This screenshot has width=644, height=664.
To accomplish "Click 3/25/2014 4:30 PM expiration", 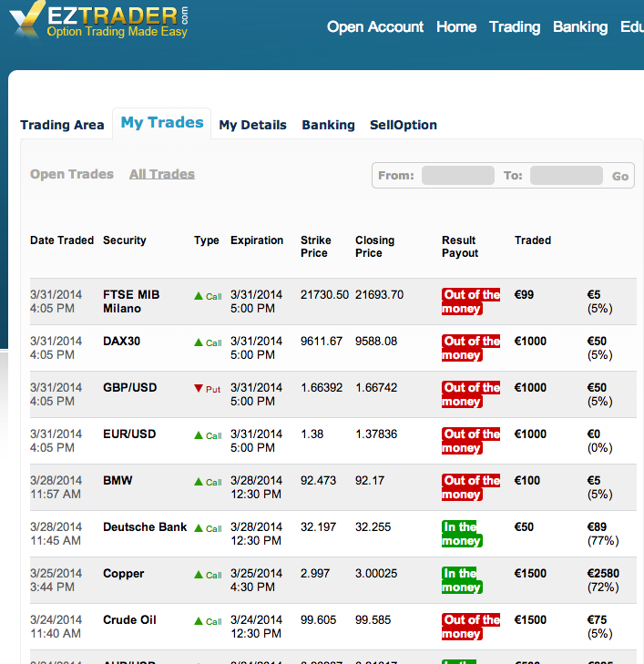I will [x=257, y=580].
